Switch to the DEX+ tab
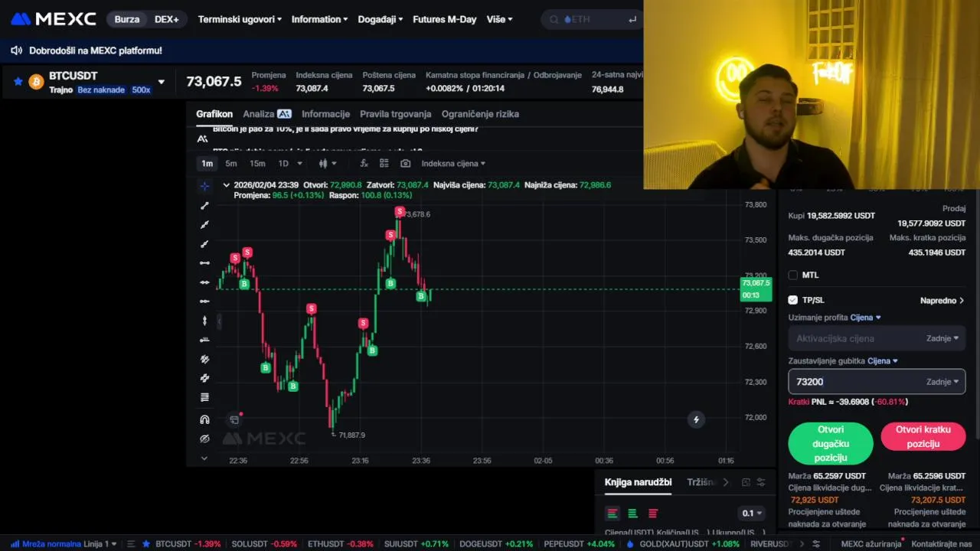 click(x=166, y=19)
